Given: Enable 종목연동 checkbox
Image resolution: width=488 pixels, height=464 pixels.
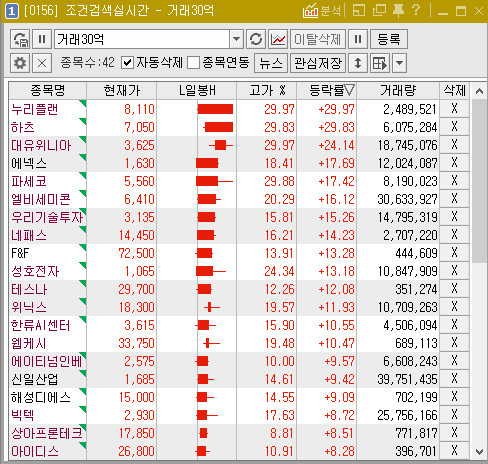Looking at the screenshot, I should (x=194, y=63).
